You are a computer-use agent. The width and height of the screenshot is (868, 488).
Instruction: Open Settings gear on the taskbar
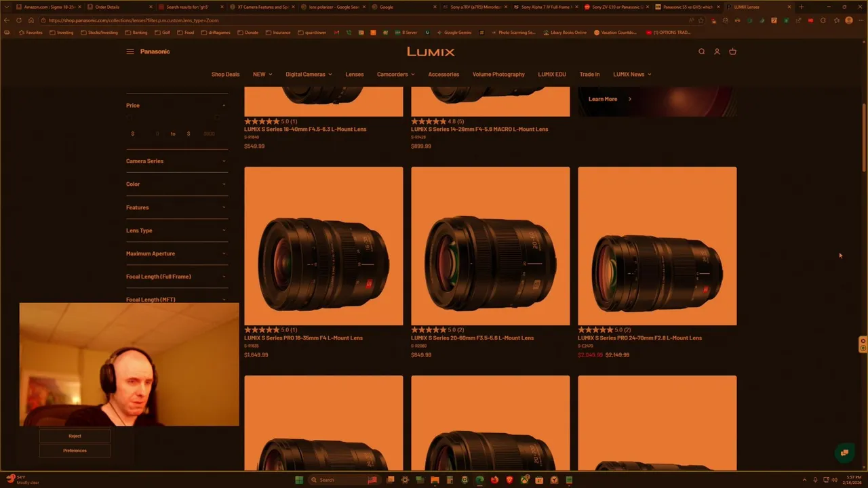click(405, 480)
